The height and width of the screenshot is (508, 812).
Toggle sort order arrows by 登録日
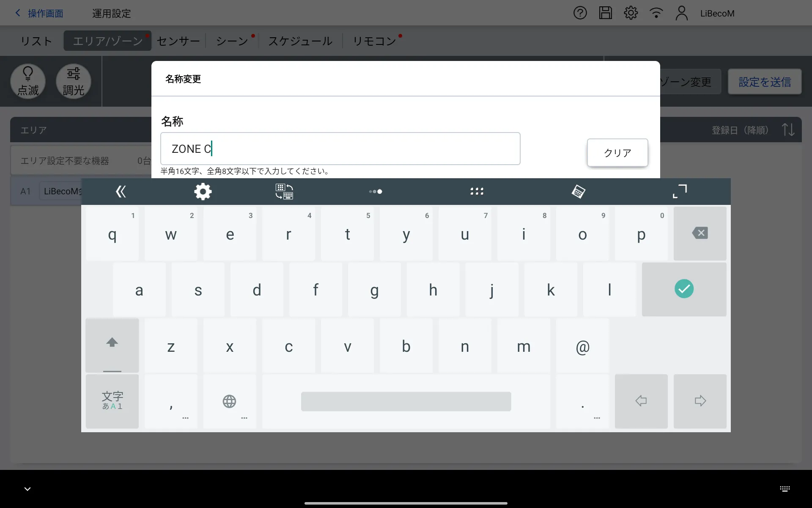point(787,130)
